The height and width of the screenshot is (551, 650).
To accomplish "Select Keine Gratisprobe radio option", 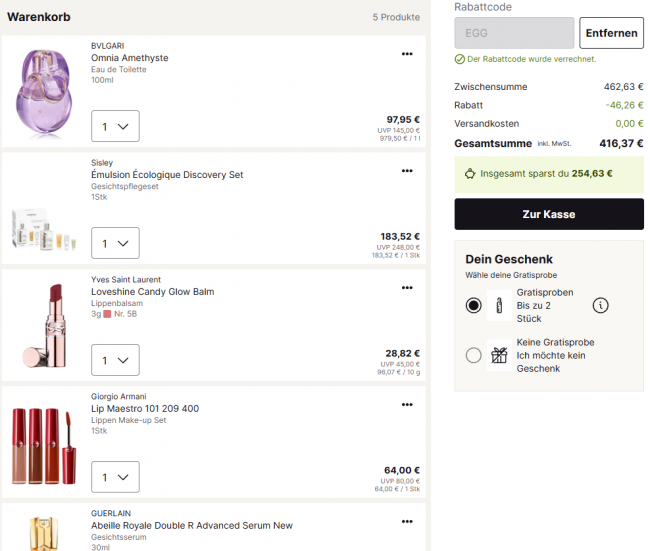I will tap(473, 355).
